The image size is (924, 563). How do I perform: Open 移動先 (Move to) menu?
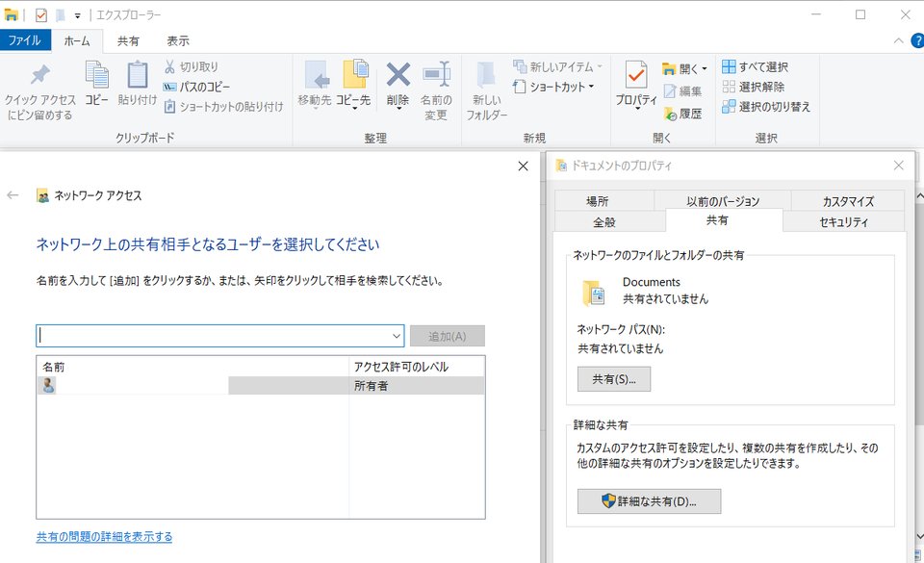[x=315, y=86]
